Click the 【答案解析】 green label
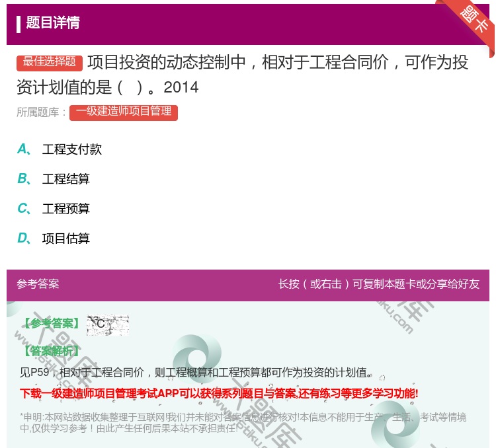496x448 pixels. [52, 351]
